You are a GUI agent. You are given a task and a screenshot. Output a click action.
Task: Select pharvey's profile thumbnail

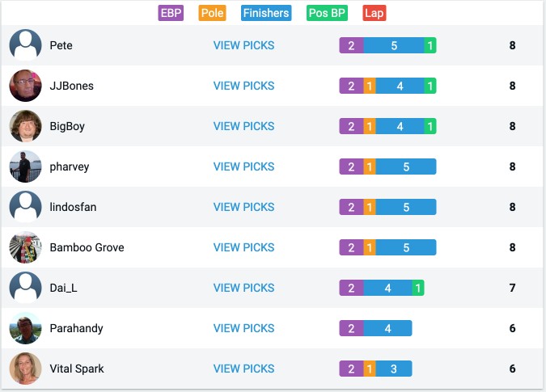[x=25, y=166]
